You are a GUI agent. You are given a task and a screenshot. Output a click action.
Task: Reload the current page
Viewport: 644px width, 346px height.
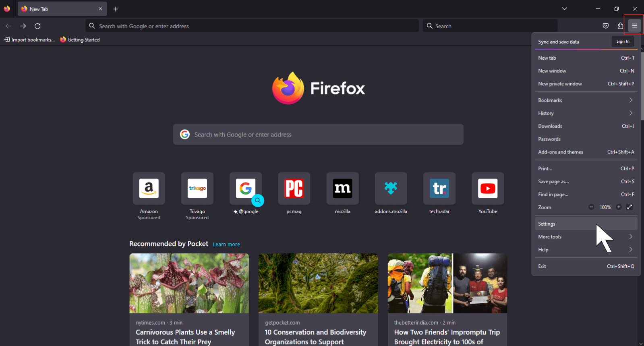37,26
